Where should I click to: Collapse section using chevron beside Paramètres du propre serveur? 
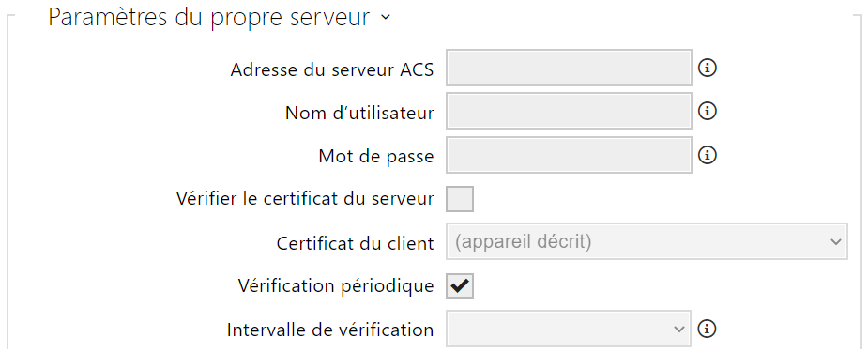click(386, 18)
